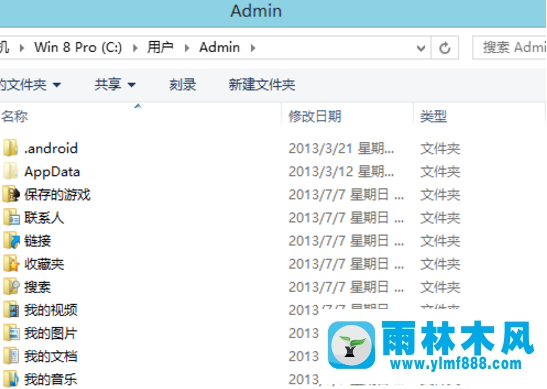Open the 共享 share dropdown
The image size is (547, 389).
[115, 84]
